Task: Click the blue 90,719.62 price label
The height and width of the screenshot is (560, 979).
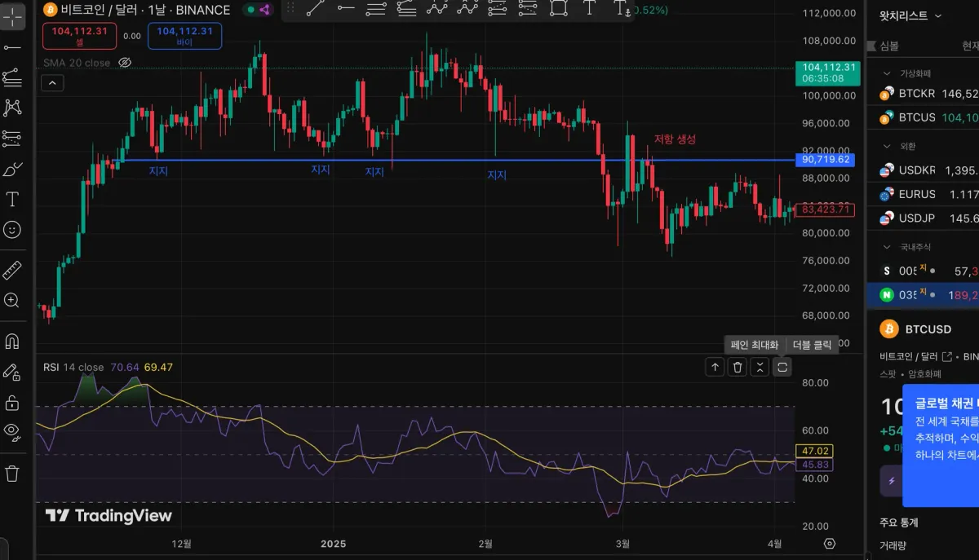Action: pos(826,160)
